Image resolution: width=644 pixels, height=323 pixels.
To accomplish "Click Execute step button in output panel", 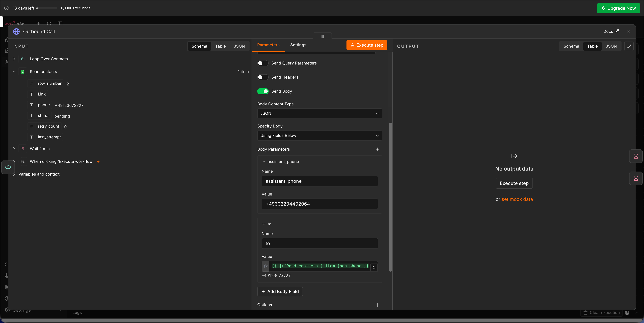I will click(514, 183).
